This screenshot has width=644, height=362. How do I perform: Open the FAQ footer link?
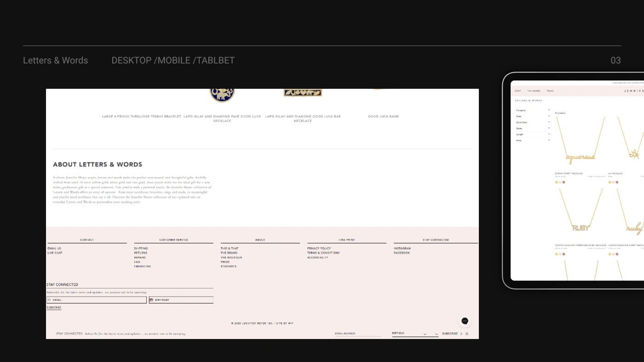point(137,262)
